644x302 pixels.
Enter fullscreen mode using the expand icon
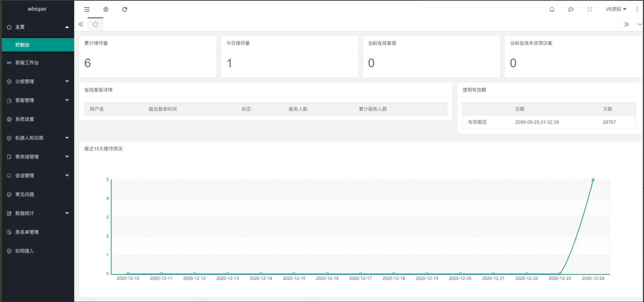coord(590,10)
